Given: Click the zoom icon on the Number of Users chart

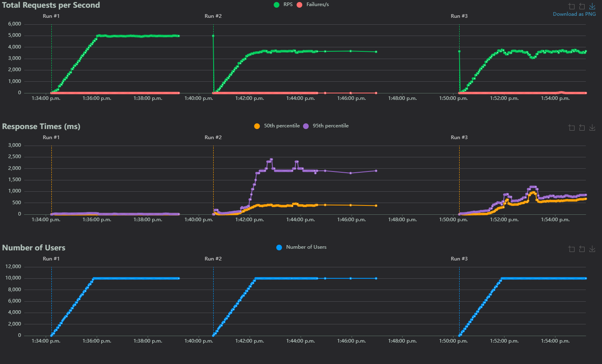Looking at the screenshot, I should (572, 249).
